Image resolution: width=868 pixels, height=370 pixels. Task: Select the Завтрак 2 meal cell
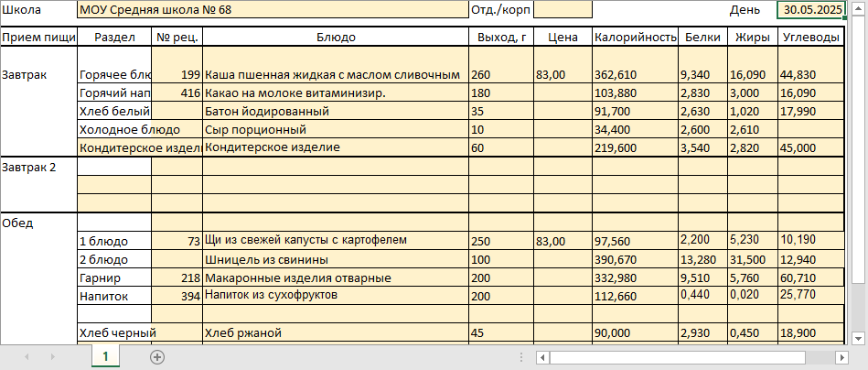click(x=38, y=168)
